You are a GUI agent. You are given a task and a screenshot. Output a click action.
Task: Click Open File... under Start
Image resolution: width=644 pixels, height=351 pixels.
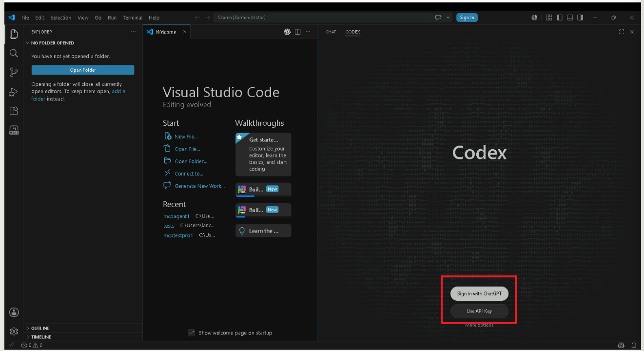pos(187,149)
